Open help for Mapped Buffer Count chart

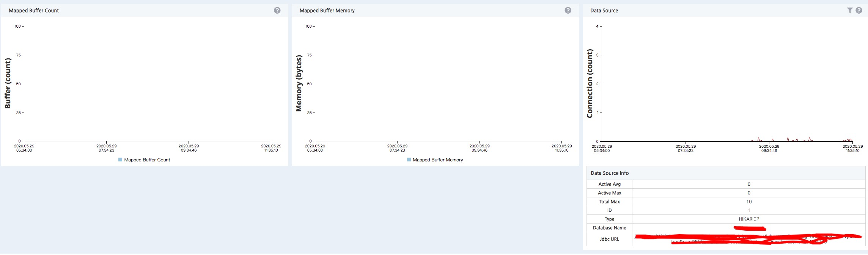[x=277, y=11]
